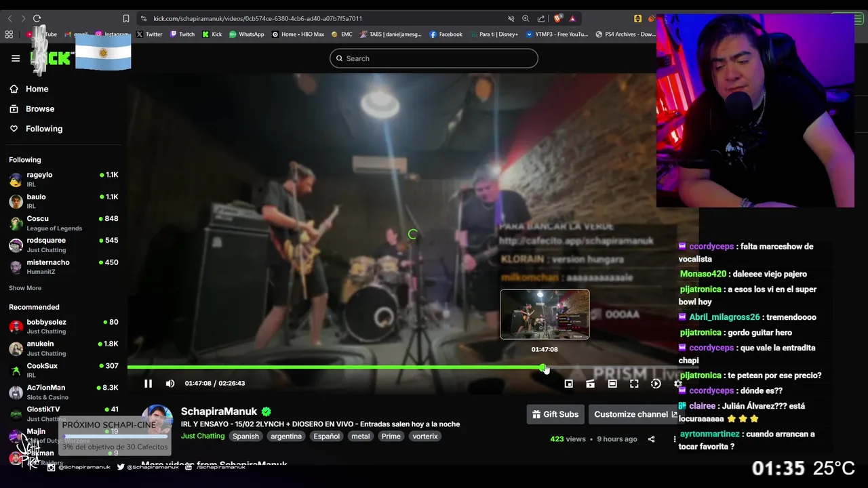Open anukein in Recommended channels
Viewport: 868px width, 488px height.
point(64,348)
